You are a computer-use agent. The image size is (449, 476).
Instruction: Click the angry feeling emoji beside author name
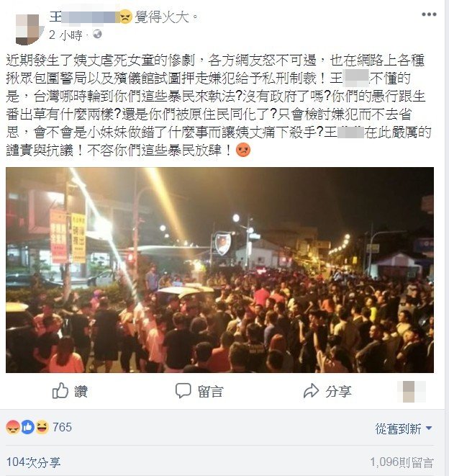click(126, 17)
